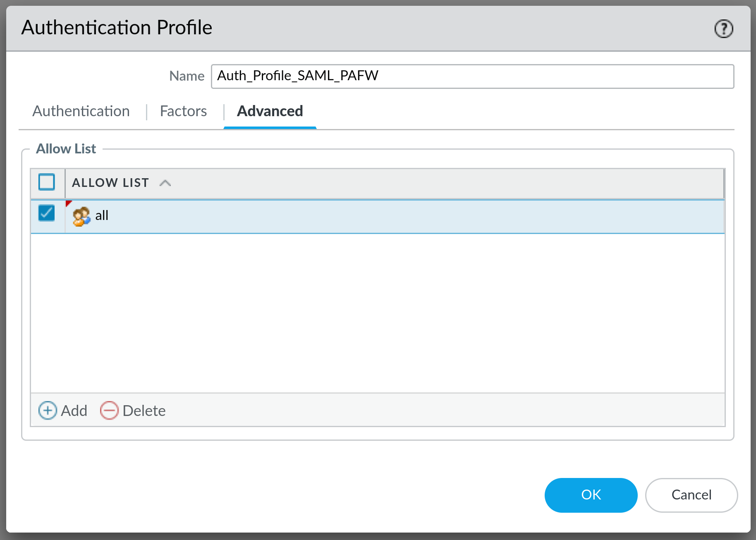Open the Factors tab
Viewport: 756px width, 540px height.
[183, 111]
